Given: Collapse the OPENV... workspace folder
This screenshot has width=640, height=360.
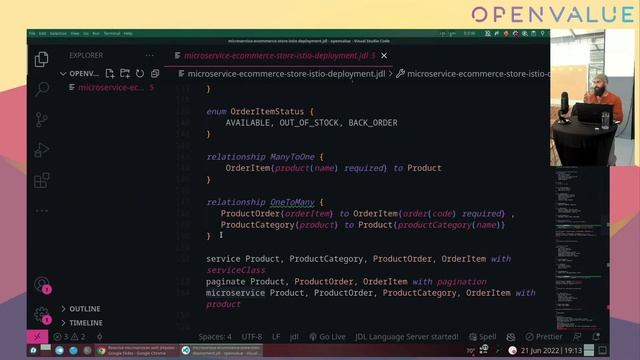Looking at the screenshot, I should click(x=80, y=73).
